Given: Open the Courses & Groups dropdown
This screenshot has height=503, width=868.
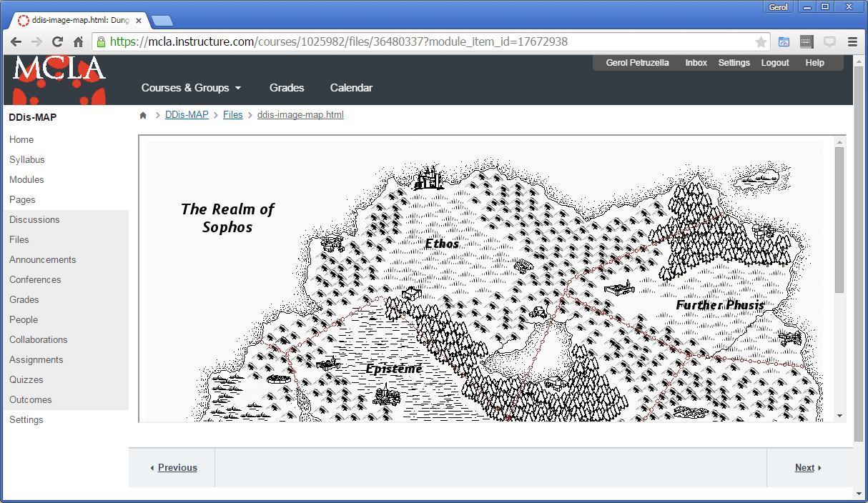Looking at the screenshot, I should coord(190,87).
